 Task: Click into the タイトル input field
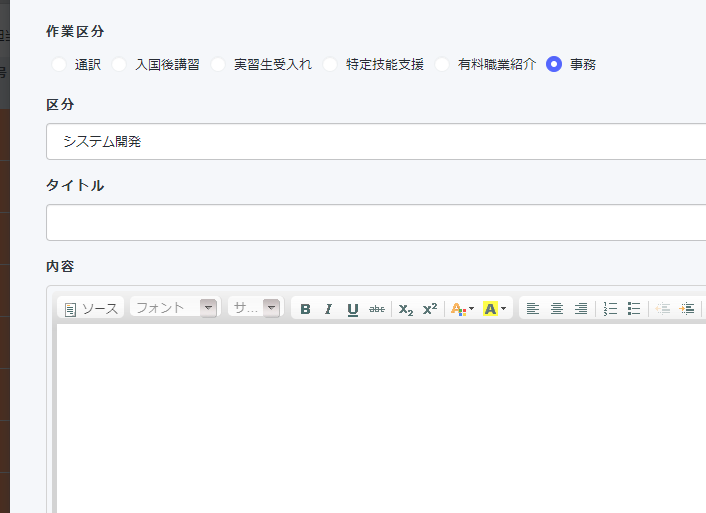click(376, 223)
